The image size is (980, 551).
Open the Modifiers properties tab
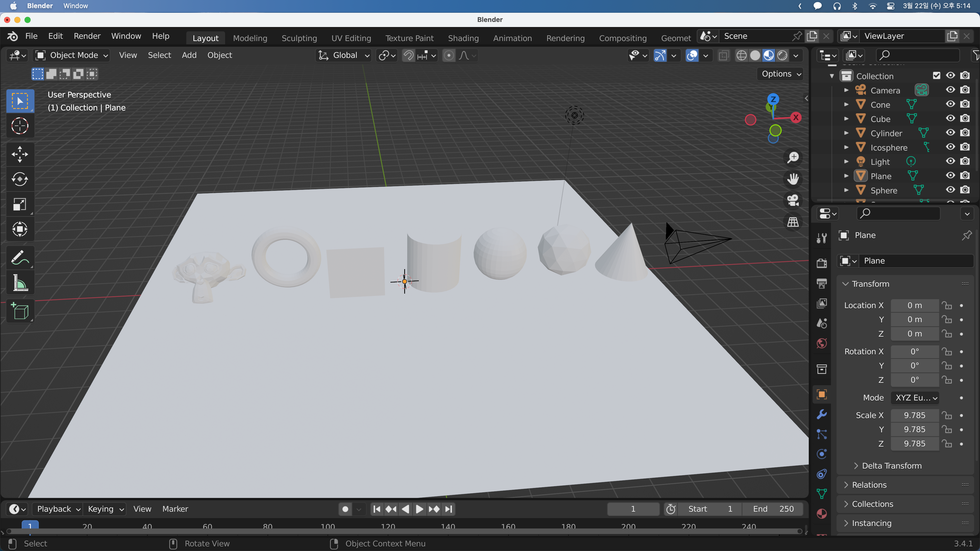[x=822, y=414]
